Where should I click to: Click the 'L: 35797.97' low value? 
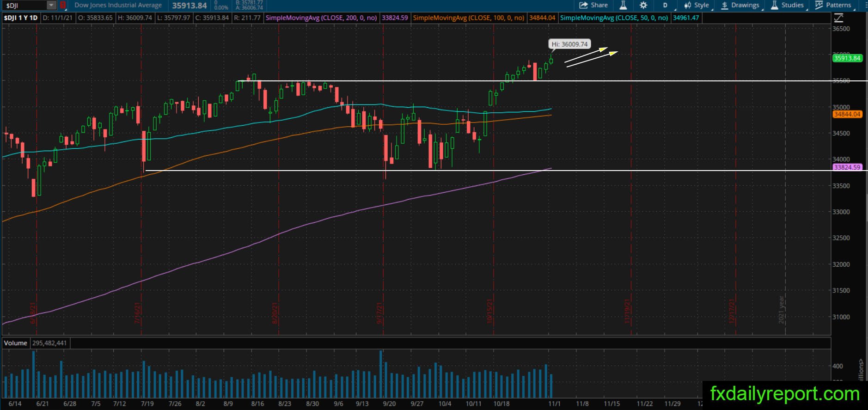[x=173, y=18]
